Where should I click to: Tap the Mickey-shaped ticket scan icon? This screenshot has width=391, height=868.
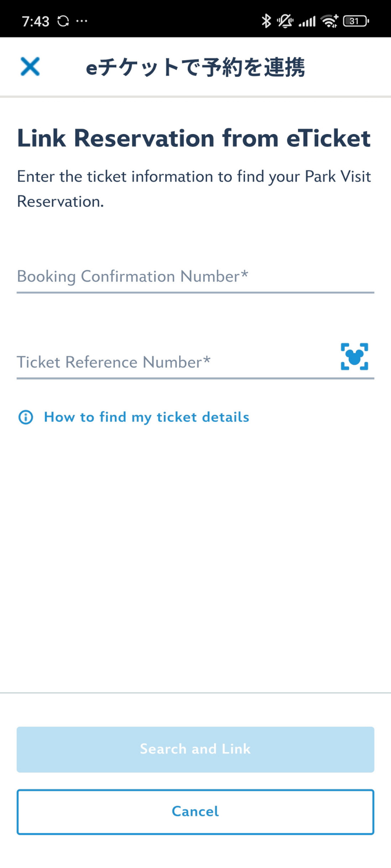pos(354,357)
